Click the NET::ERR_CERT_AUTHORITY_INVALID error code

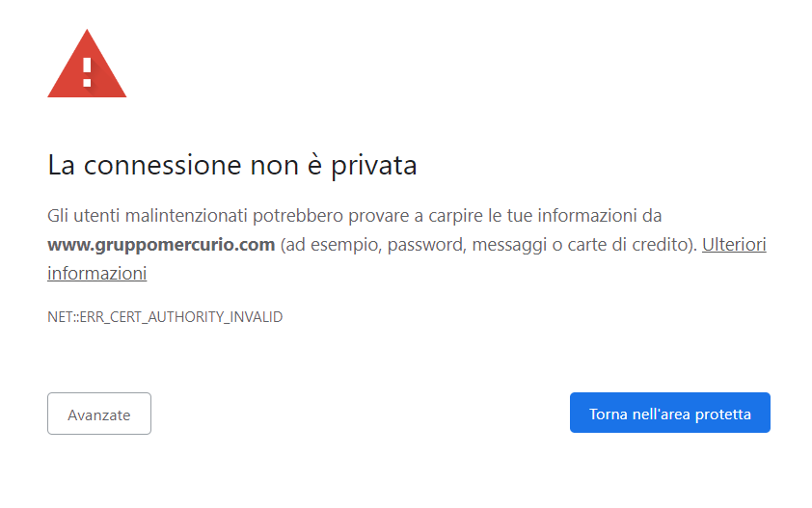[x=165, y=316]
